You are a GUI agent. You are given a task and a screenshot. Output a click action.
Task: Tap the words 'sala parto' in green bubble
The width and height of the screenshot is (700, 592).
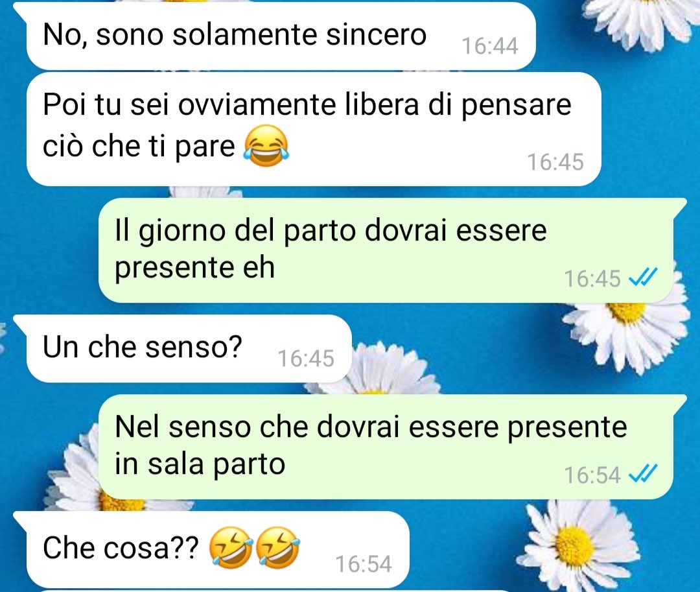[216, 465]
